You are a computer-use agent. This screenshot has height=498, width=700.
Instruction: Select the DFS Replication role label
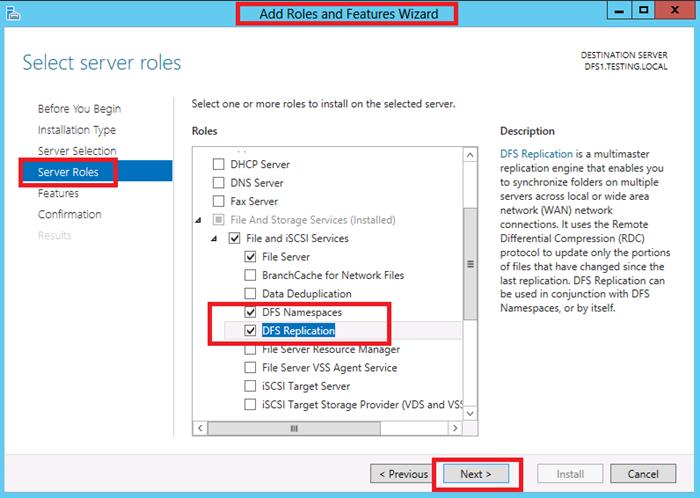coord(298,331)
